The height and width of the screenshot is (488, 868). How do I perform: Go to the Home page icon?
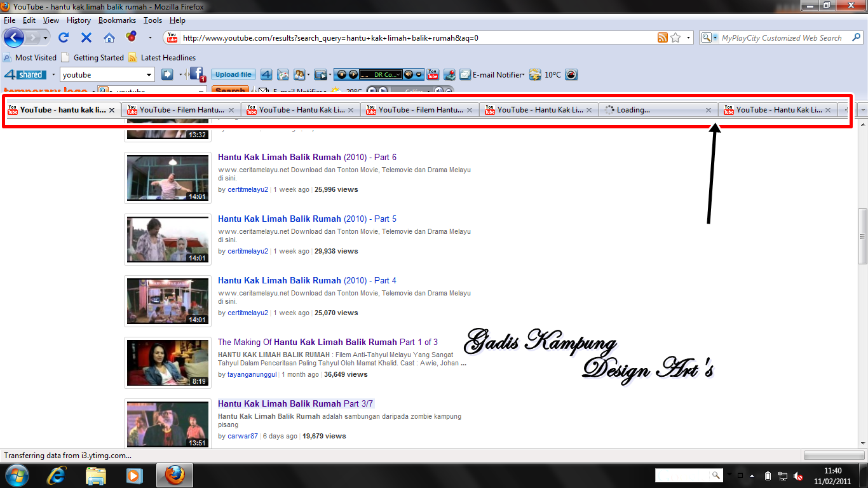(x=109, y=37)
